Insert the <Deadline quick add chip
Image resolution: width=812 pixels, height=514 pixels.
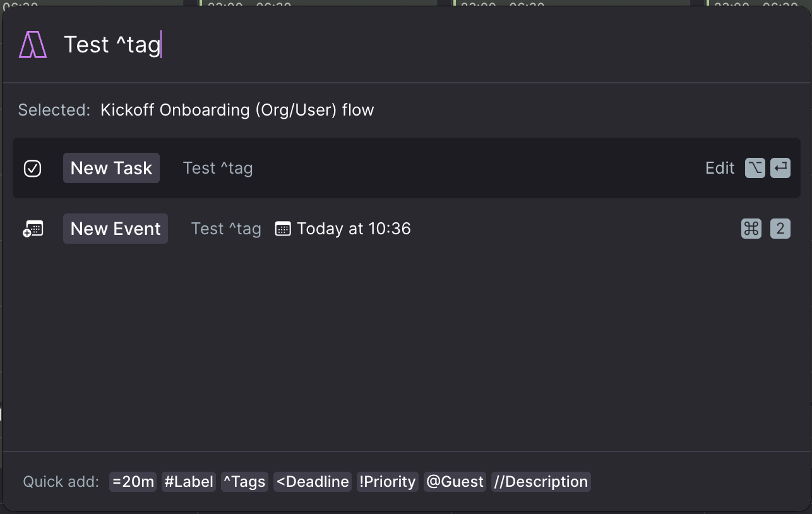click(x=313, y=482)
